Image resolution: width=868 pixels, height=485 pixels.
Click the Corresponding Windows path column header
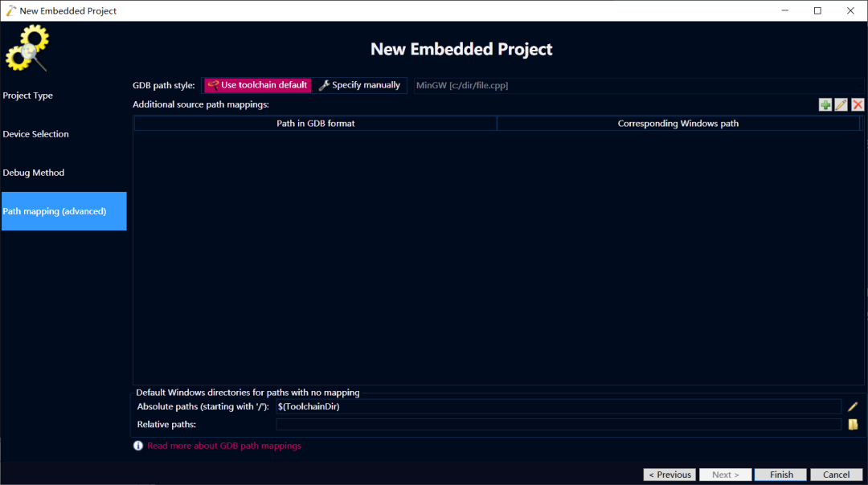tap(678, 124)
